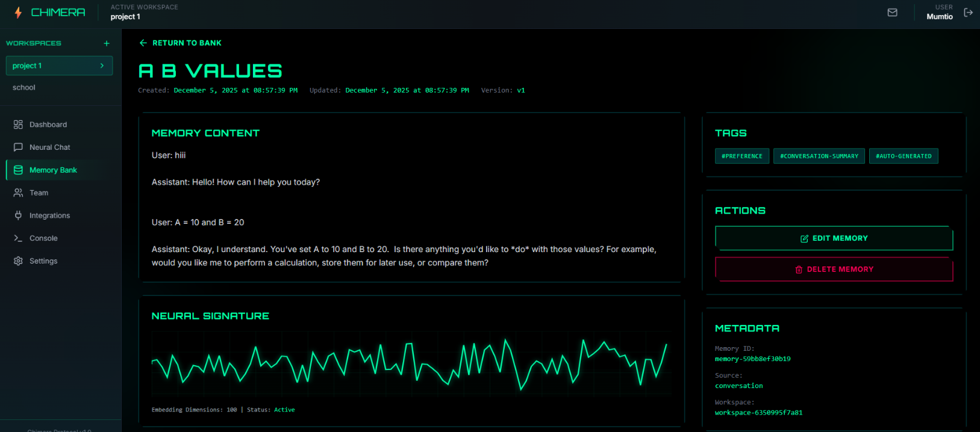Click the Embedding Dimensions 100 label

[194, 410]
